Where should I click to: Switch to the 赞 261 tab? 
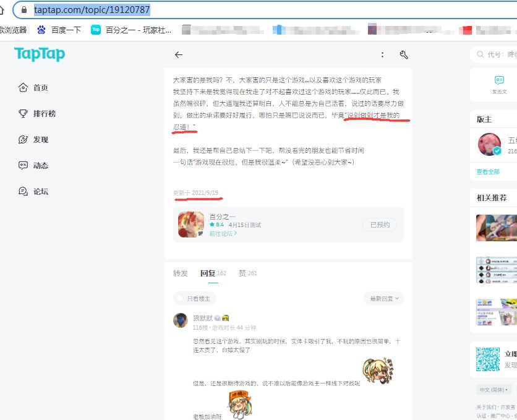[247, 273]
